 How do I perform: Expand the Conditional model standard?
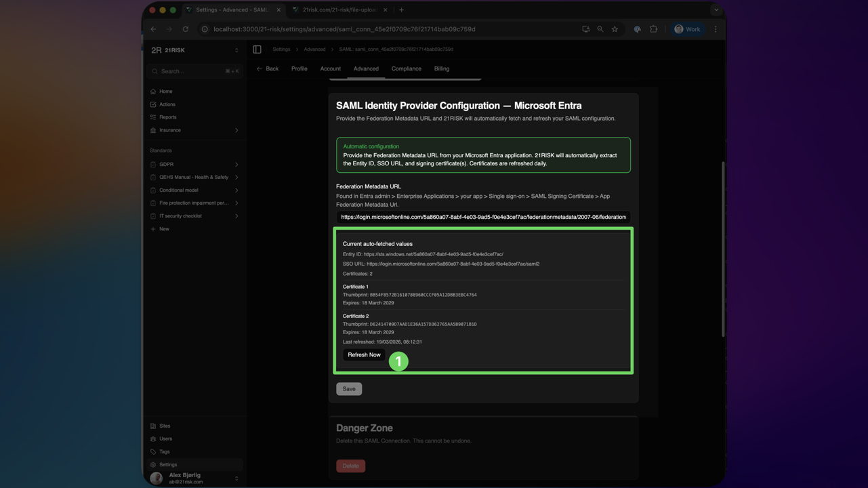[x=236, y=190]
